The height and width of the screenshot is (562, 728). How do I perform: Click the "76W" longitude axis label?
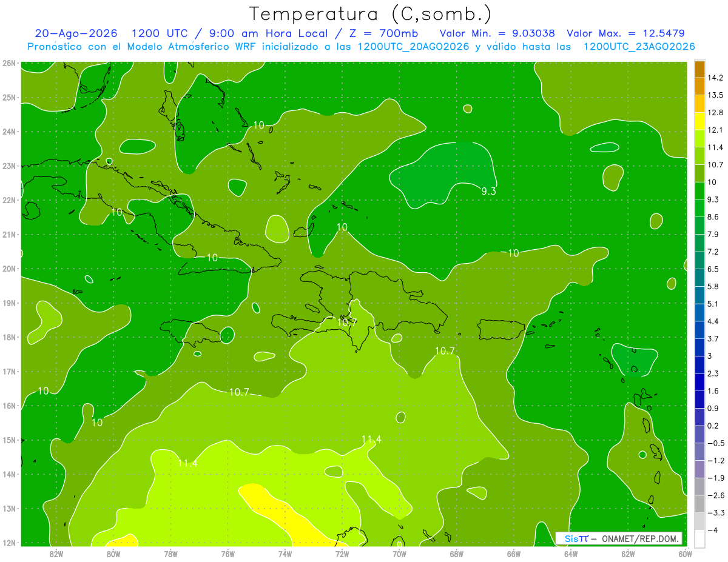point(227,554)
